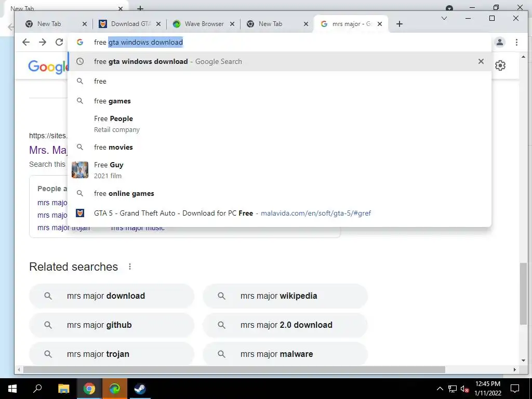The height and width of the screenshot is (399, 532).
Task: Open the muted volume tray icon
Action: [465, 389]
